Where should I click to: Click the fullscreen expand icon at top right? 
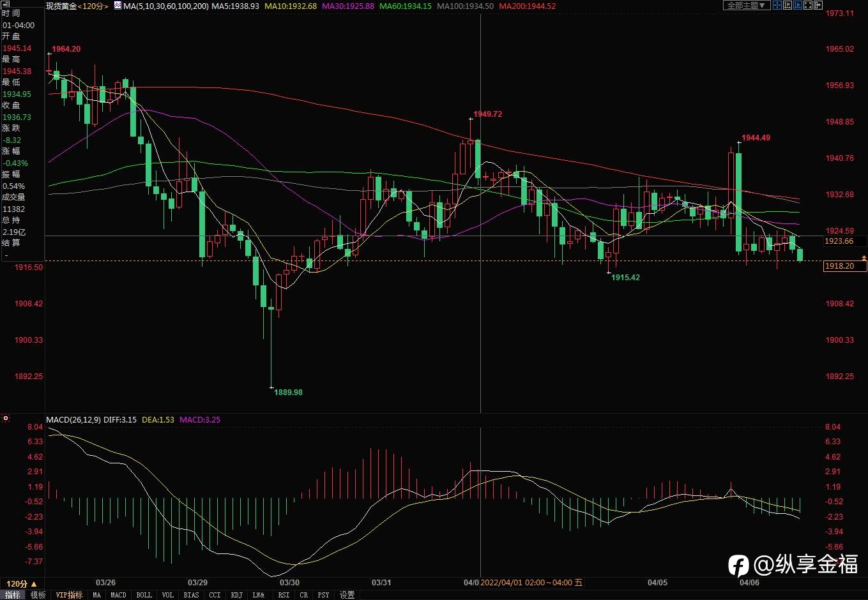pyautogui.click(x=808, y=5)
